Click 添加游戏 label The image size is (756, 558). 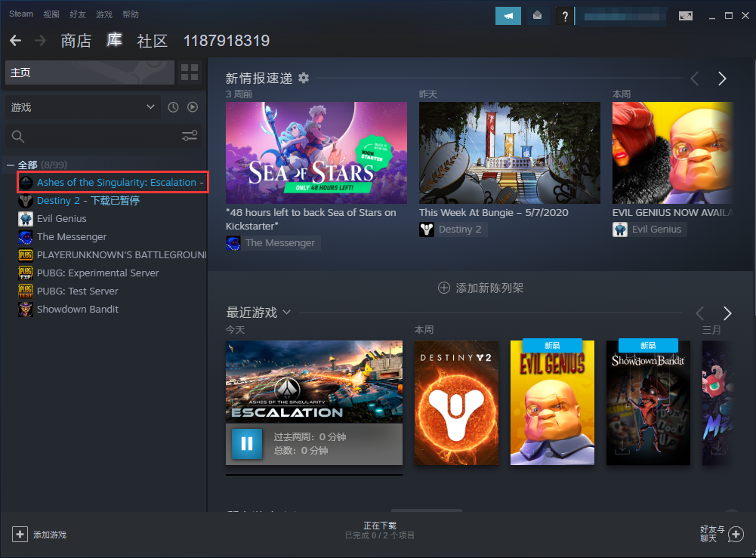click(x=50, y=535)
